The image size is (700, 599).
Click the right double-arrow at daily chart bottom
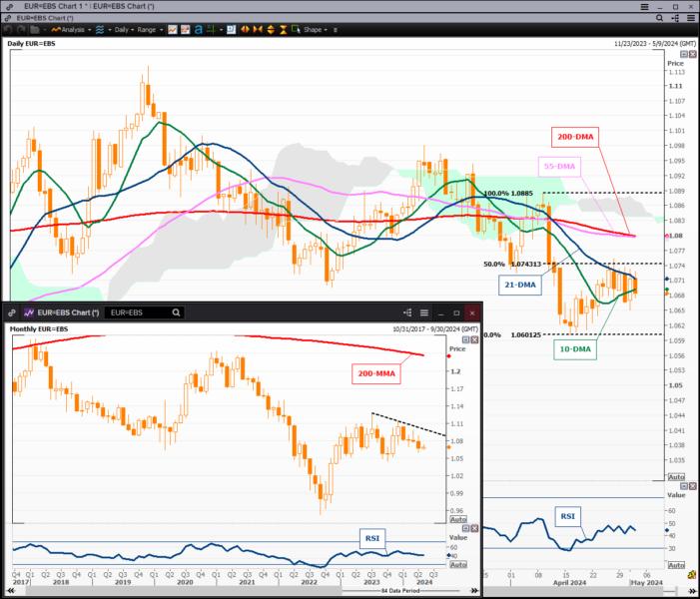(692, 591)
